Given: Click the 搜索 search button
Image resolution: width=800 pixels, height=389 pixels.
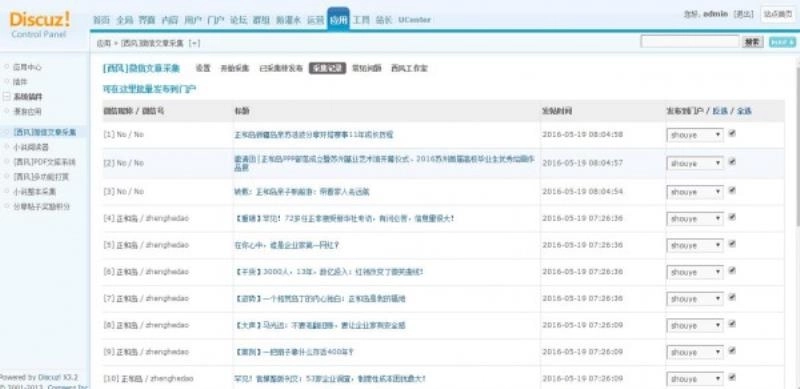Looking at the screenshot, I should click(x=753, y=42).
